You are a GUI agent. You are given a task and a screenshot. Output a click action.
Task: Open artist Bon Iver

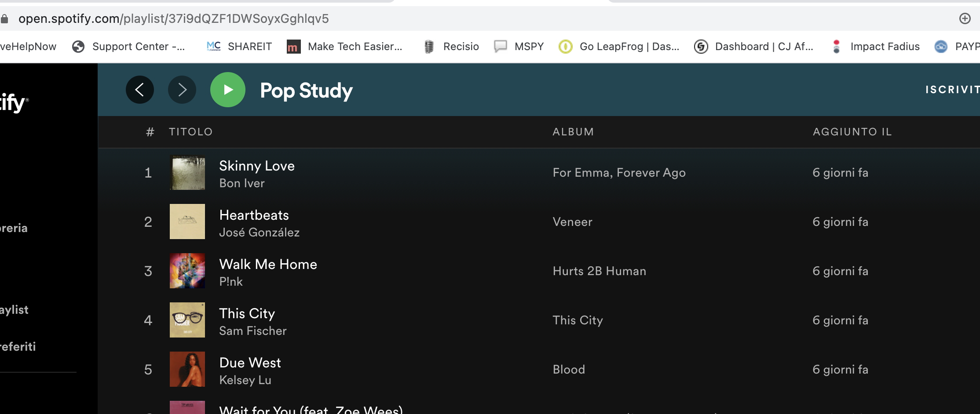pyautogui.click(x=242, y=183)
